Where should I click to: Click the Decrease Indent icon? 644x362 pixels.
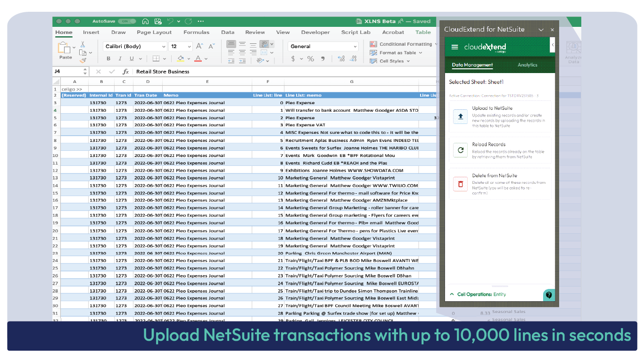tap(231, 61)
